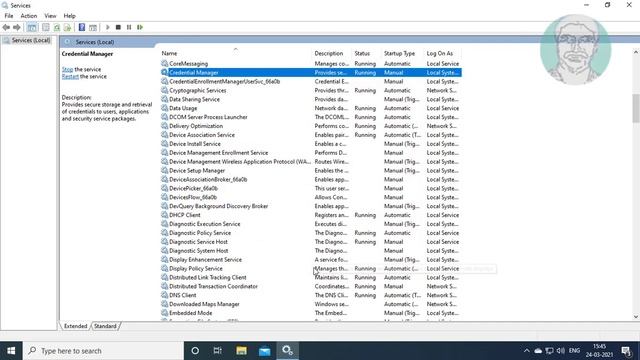Open the View menu
Screen dimensions: 640x360
pyautogui.click(x=50, y=16)
